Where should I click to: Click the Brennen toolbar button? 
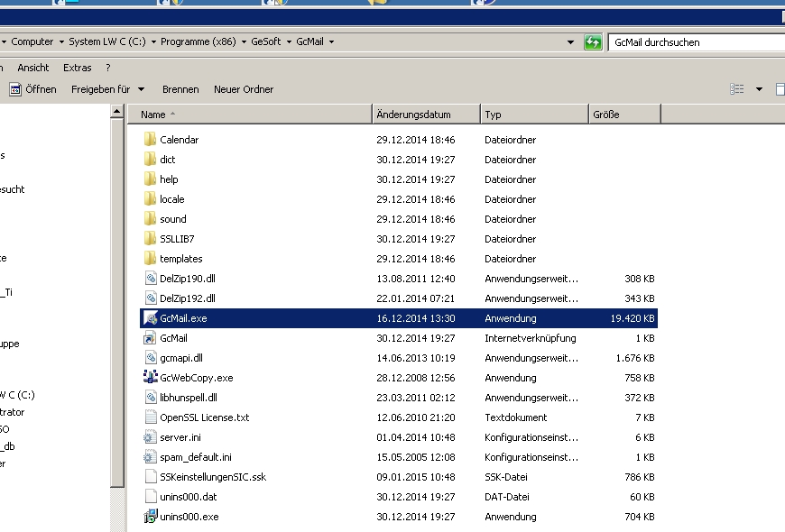tap(180, 89)
